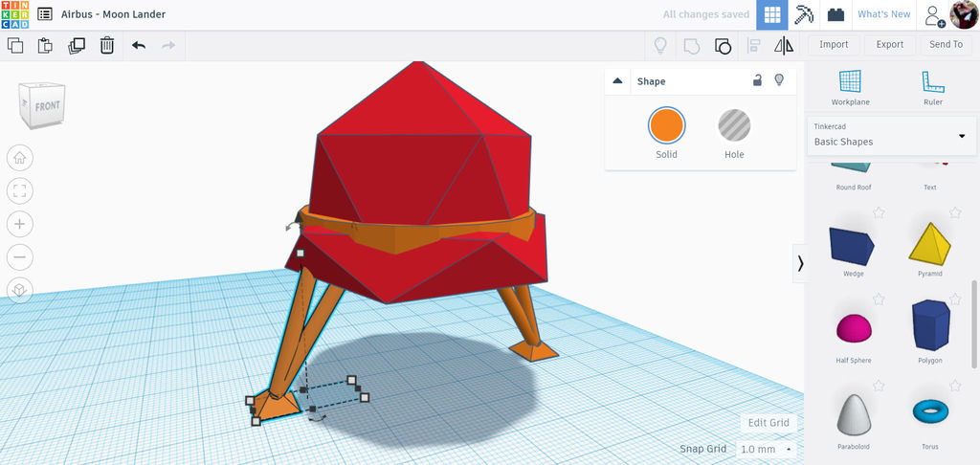
Task: Click the Delete trash can icon
Action: 107,45
